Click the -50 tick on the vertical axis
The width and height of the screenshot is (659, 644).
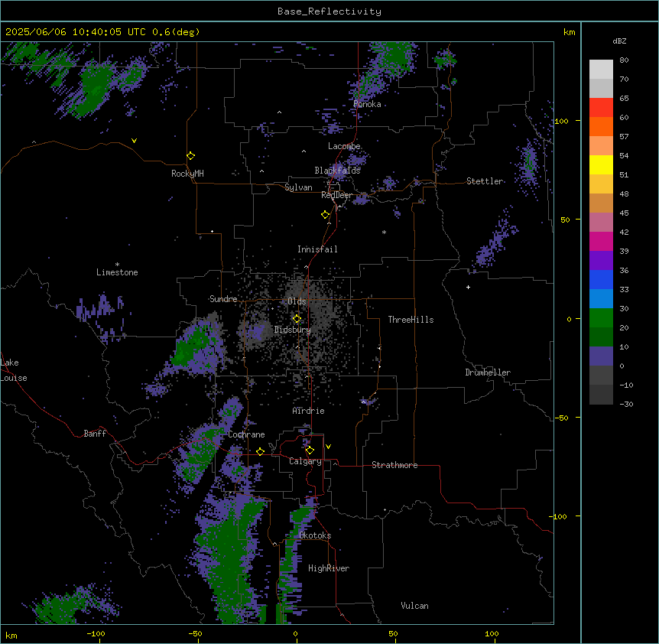(x=561, y=418)
